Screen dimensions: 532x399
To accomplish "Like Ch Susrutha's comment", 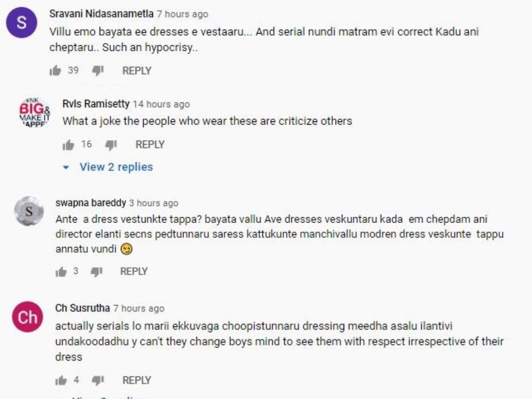I will pyautogui.click(x=61, y=380).
